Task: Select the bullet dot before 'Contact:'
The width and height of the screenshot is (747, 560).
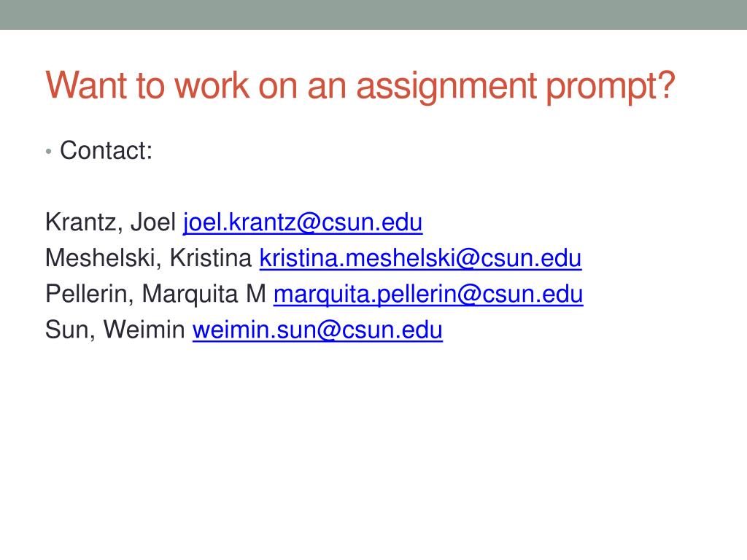Action: coord(49,152)
